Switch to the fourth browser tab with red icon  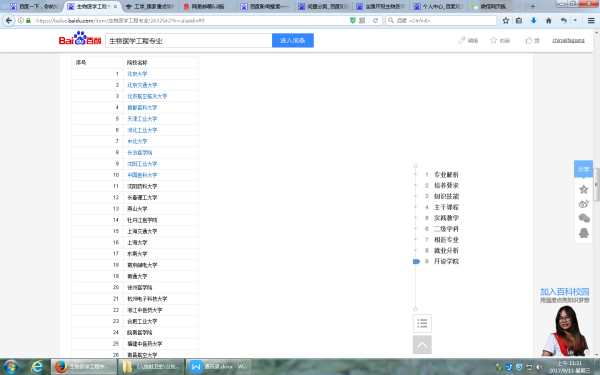(207, 7)
